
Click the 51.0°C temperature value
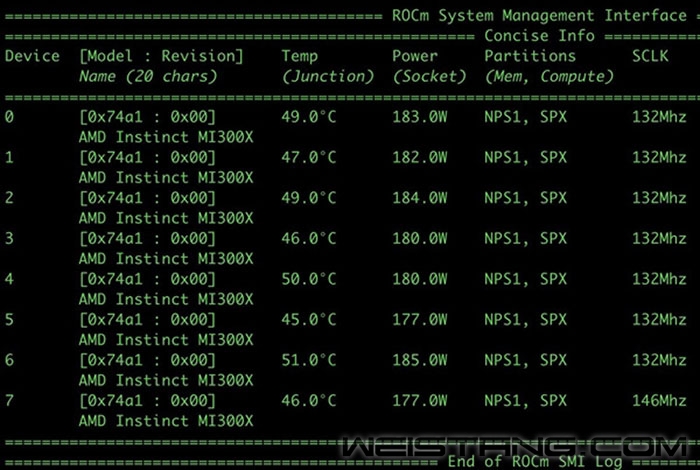pos(308,360)
